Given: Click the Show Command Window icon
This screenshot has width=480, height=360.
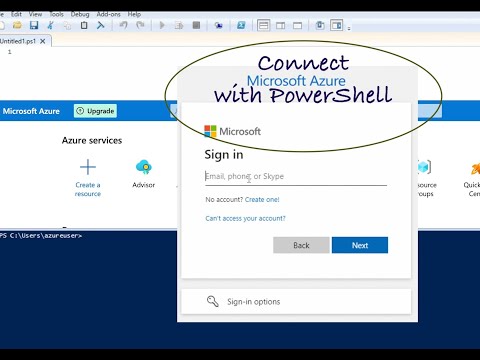Looking at the screenshot, I should click(x=320, y=25).
